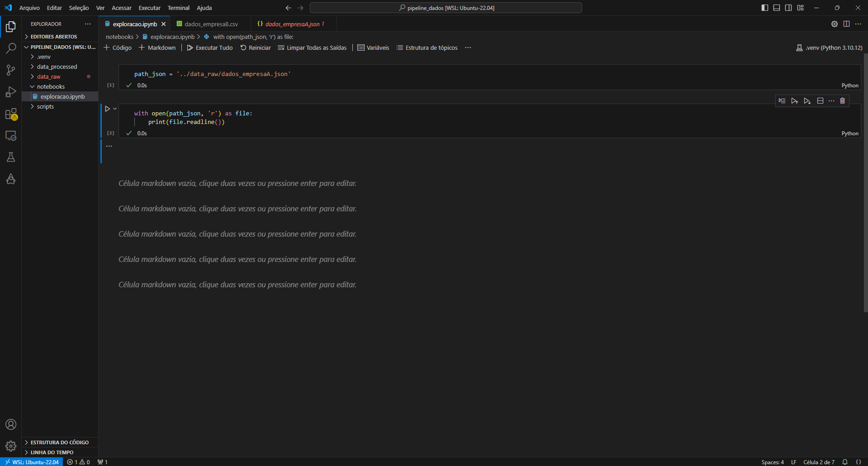This screenshot has height=466, width=868.
Task: Click Reiniciar kernel button
Action: tap(256, 48)
